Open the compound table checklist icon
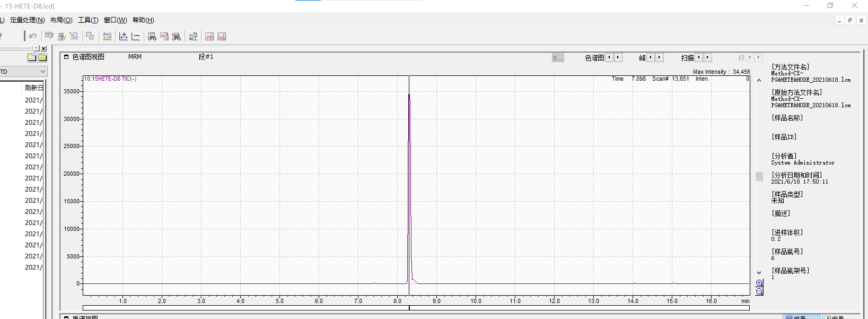This screenshot has height=319, width=868. pyautogui.click(x=107, y=36)
